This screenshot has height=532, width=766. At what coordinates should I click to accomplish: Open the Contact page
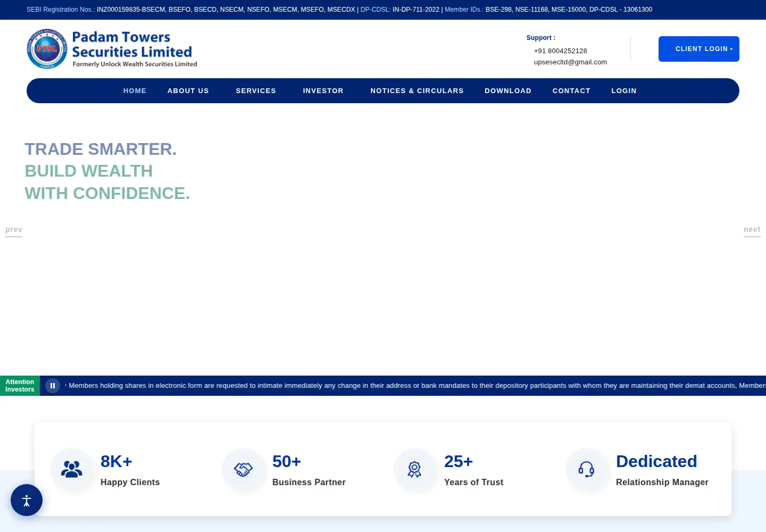571,91
